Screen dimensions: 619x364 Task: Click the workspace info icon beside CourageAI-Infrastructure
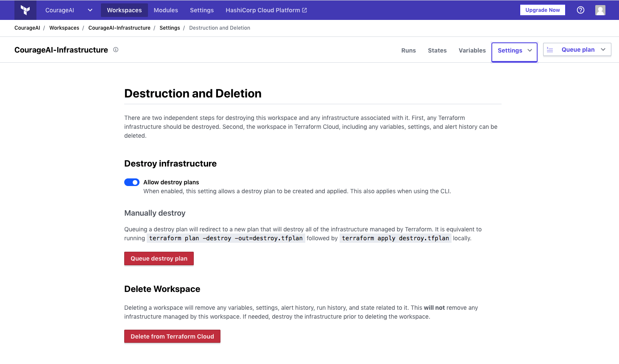click(116, 50)
